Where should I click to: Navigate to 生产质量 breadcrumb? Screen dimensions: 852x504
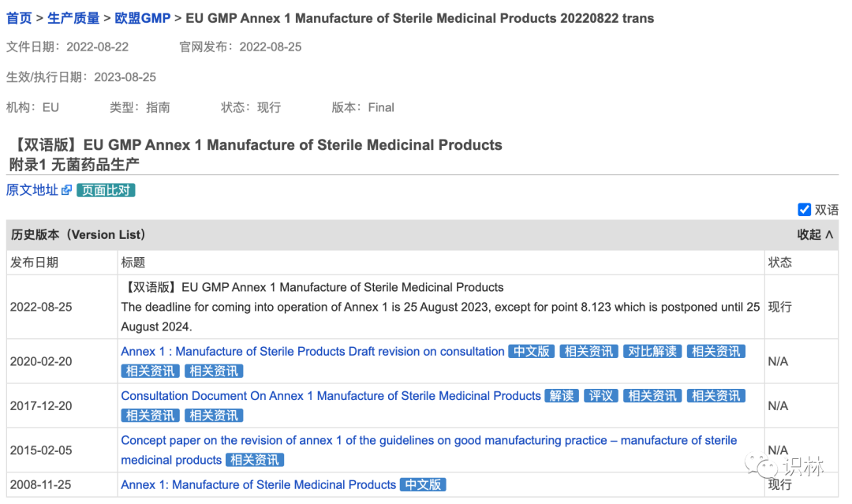[73, 18]
